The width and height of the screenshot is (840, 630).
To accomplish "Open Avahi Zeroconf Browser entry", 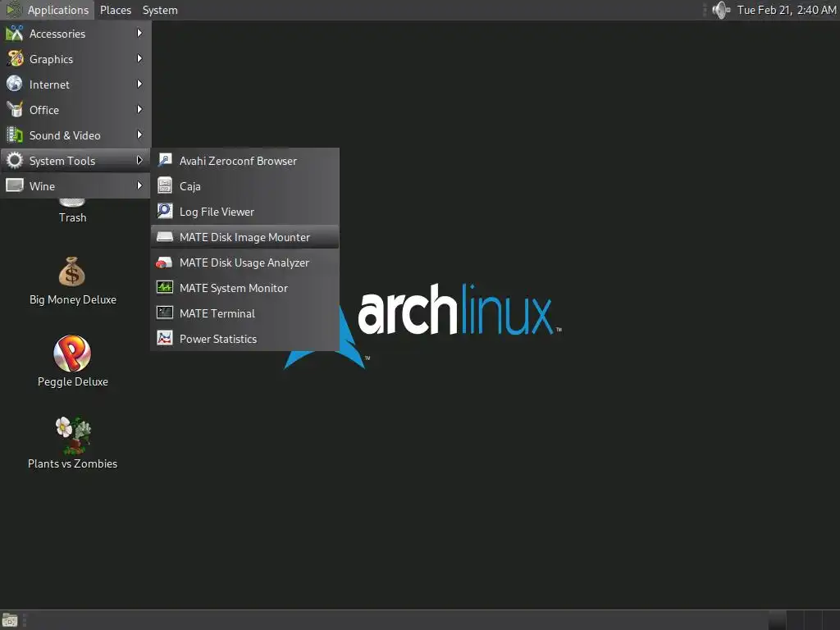I will point(244,161).
